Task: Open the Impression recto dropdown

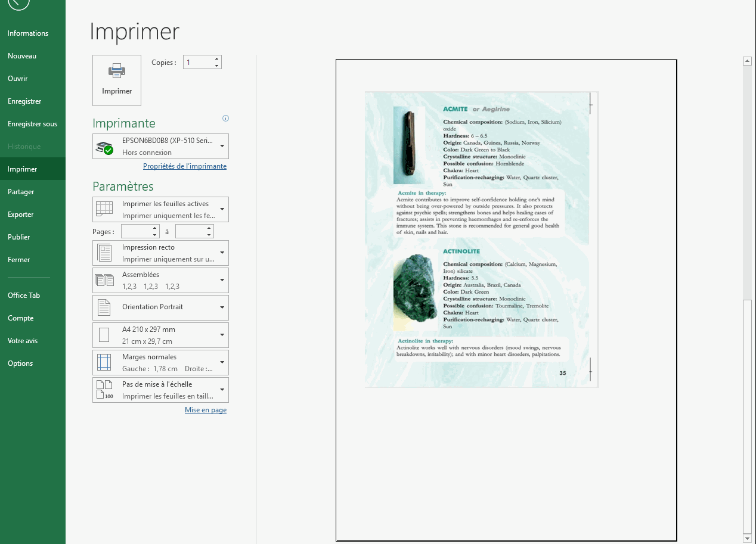Action: point(160,253)
